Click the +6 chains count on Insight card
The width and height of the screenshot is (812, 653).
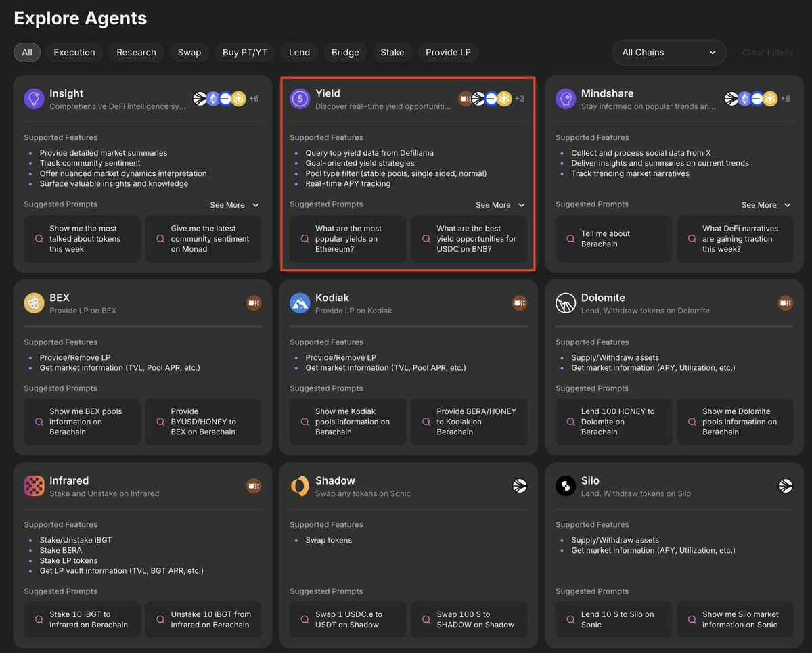[254, 99]
